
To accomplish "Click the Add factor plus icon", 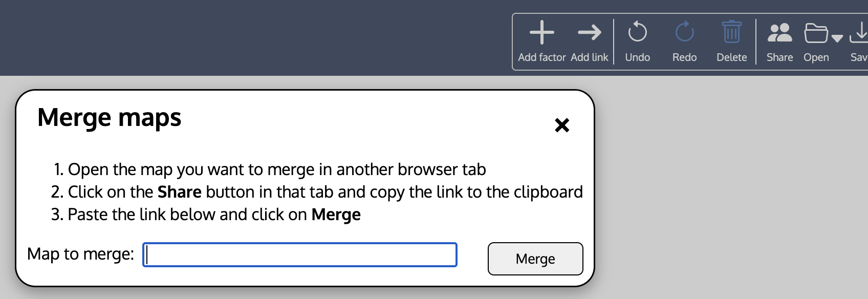I will (542, 33).
